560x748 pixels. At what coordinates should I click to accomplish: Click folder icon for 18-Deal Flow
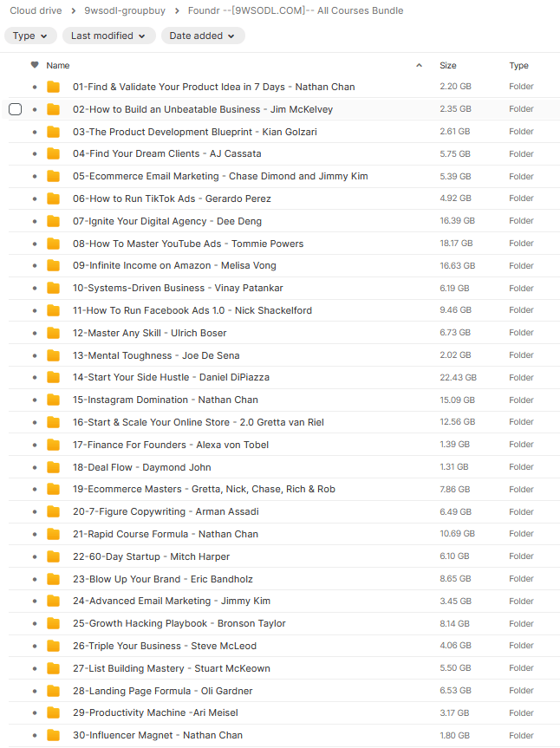(54, 467)
